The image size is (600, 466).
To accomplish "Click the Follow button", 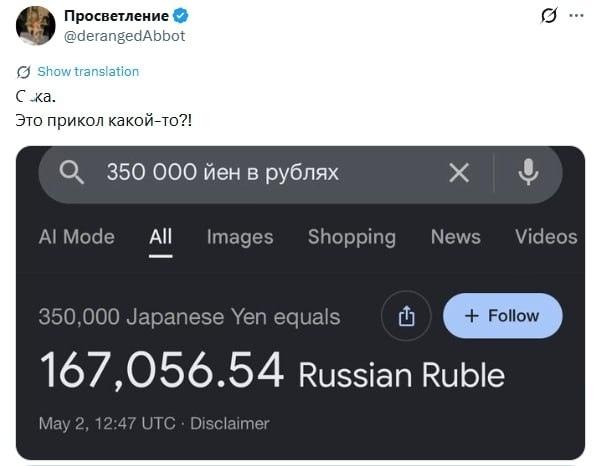I will (503, 316).
